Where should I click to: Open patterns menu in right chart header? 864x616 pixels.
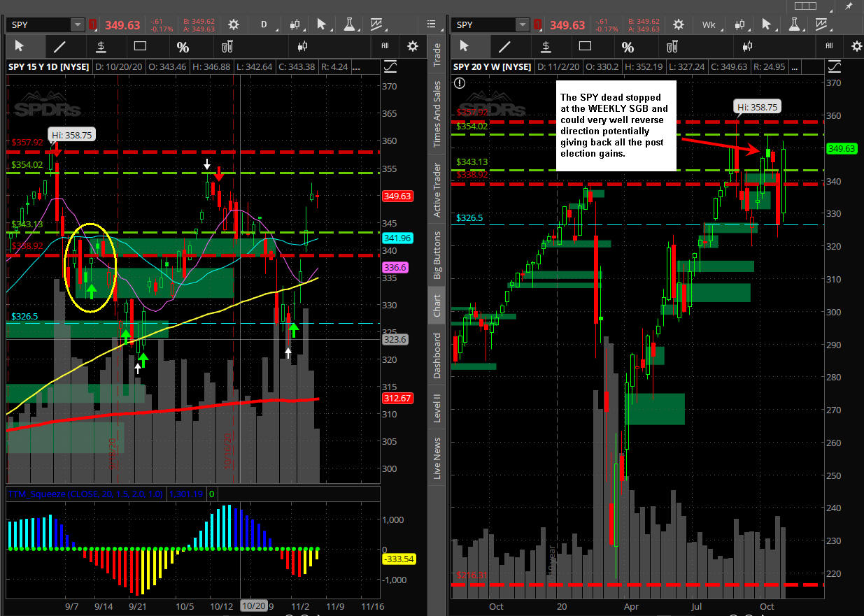(x=821, y=24)
